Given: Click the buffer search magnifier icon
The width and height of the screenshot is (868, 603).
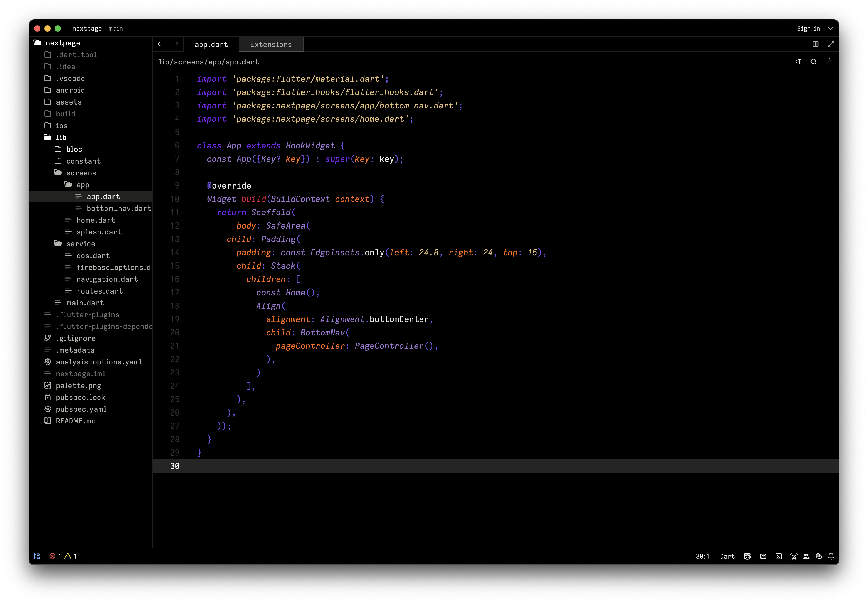Looking at the screenshot, I should 813,62.
